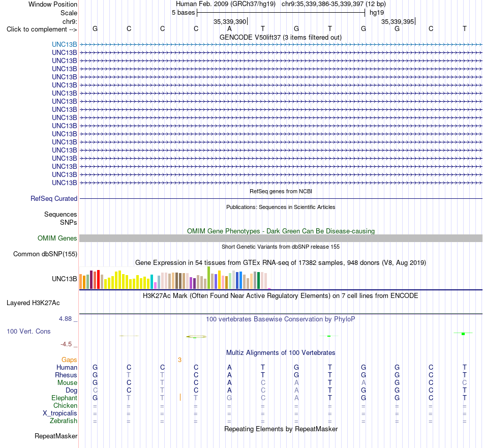The image size is (483, 448).
Task: Open the GENCODE V50lift37 track title
Action: [x=281, y=37]
